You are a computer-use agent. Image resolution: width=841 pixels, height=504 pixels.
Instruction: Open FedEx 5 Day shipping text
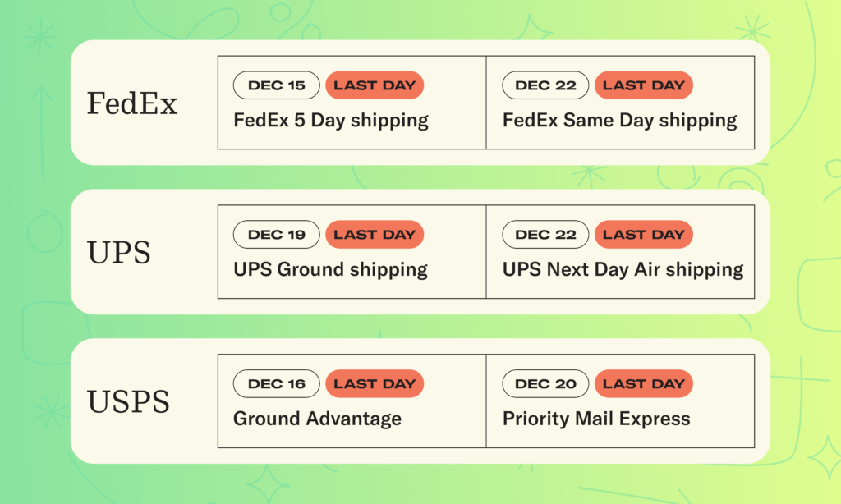pos(331,120)
